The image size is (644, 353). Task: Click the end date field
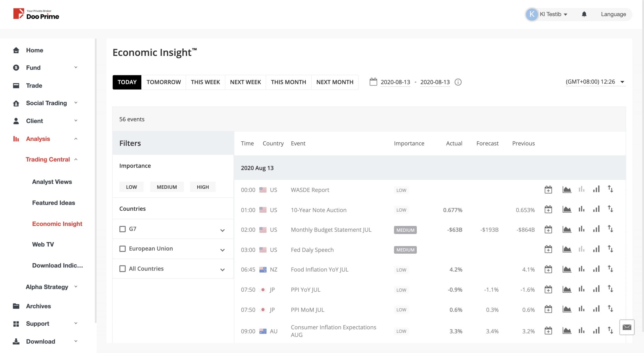click(435, 82)
